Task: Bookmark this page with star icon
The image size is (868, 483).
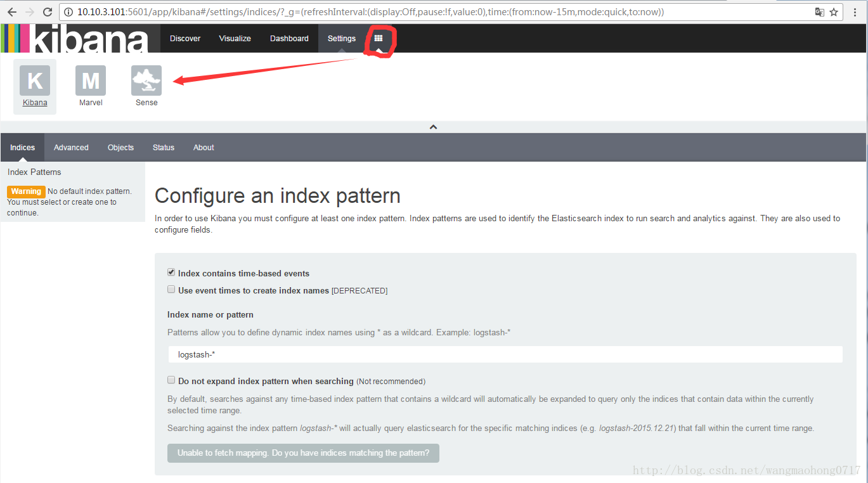Action: (x=834, y=12)
